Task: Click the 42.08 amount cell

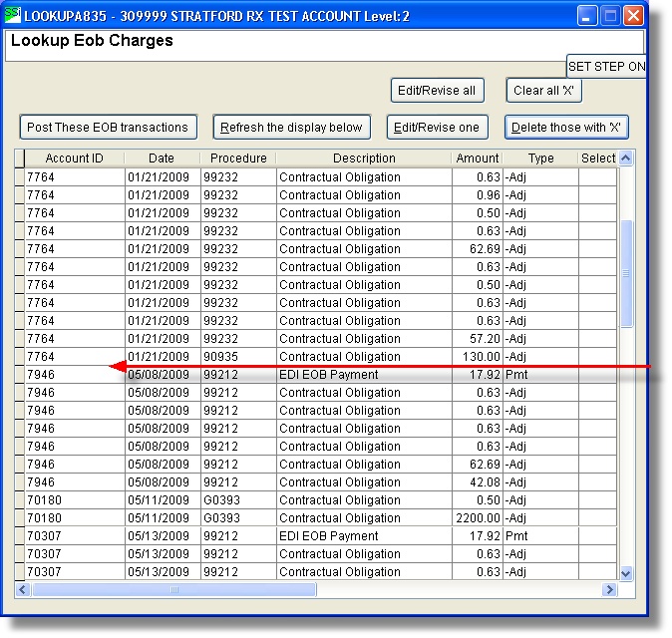Action: 478,482
